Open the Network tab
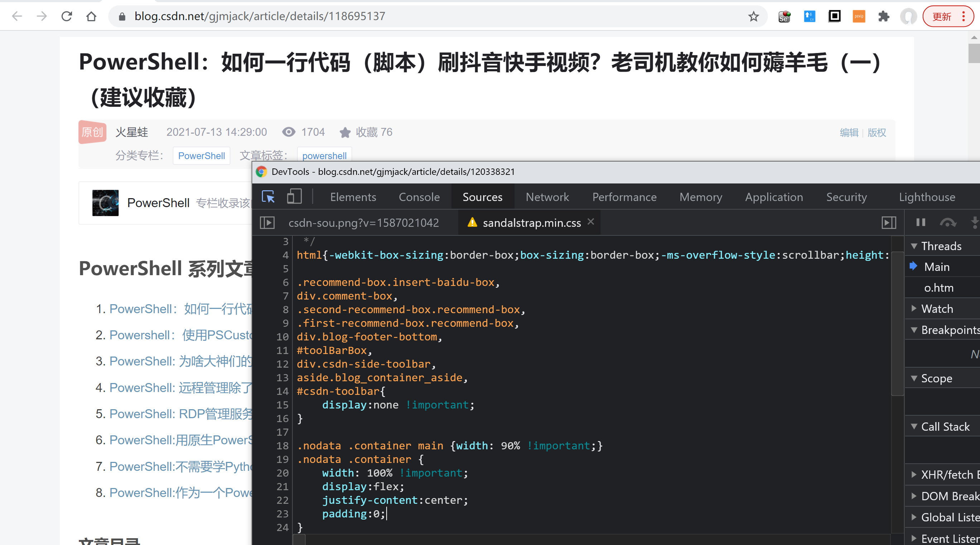This screenshot has width=980, height=545. 547,197
